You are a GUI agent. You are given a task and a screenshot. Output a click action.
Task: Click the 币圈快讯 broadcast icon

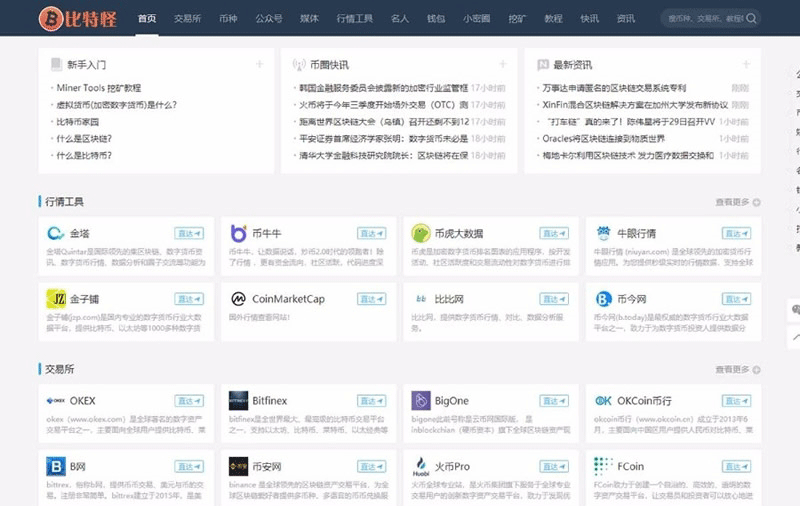pyautogui.click(x=299, y=65)
